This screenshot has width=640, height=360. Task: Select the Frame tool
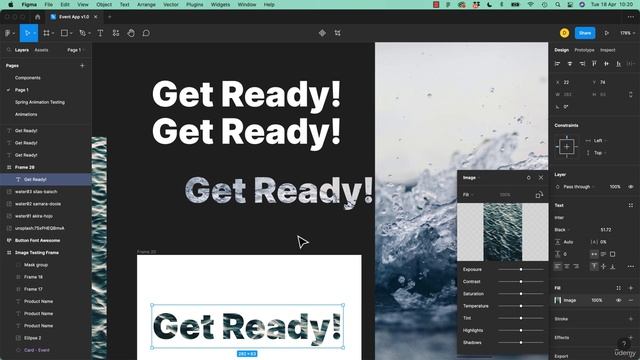(x=47, y=33)
